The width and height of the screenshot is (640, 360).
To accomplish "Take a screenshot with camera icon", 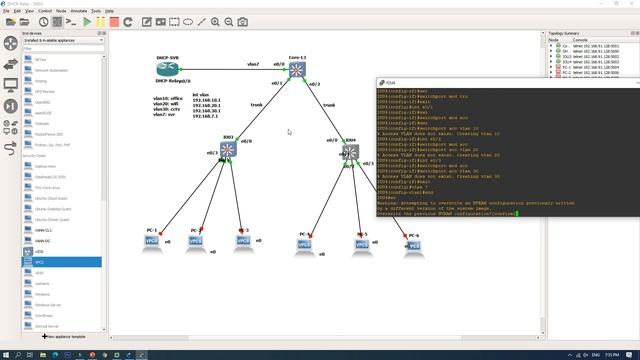I will pos(242,22).
